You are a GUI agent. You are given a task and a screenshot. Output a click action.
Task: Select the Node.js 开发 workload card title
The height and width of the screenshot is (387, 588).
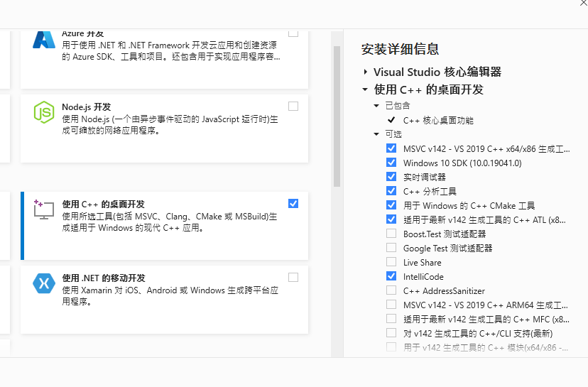[x=86, y=107]
